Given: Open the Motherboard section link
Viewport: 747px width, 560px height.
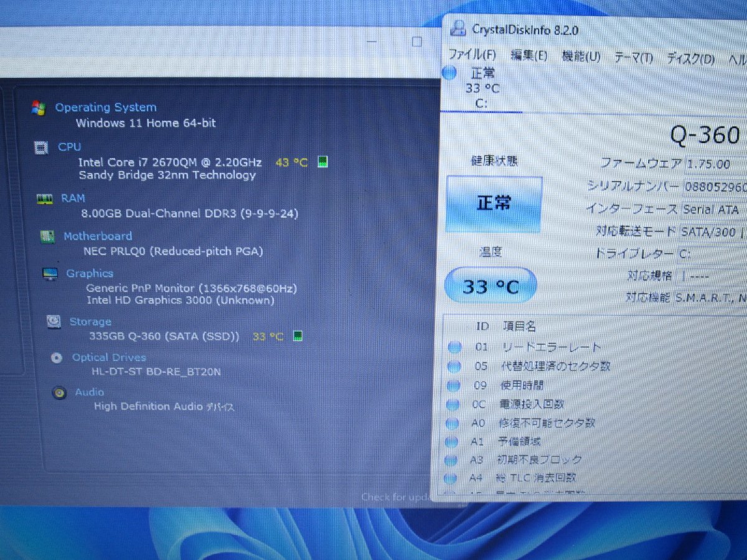Looking at the screenshot, I should [x=98, y=236].
